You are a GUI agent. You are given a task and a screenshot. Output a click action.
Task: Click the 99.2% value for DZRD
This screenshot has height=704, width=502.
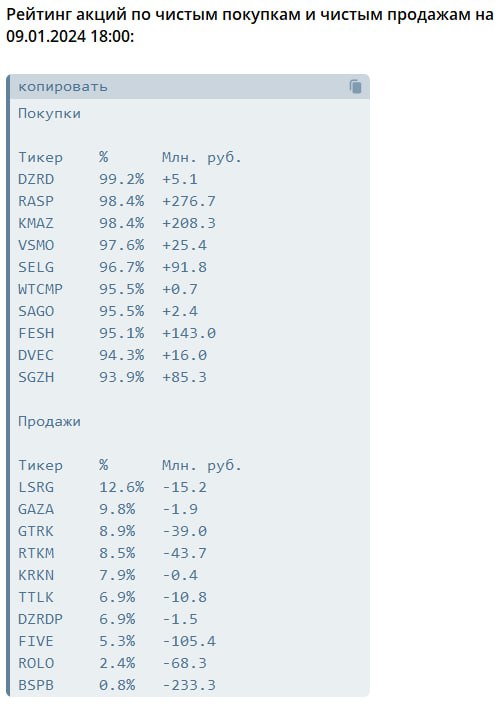tap(122, 179)
